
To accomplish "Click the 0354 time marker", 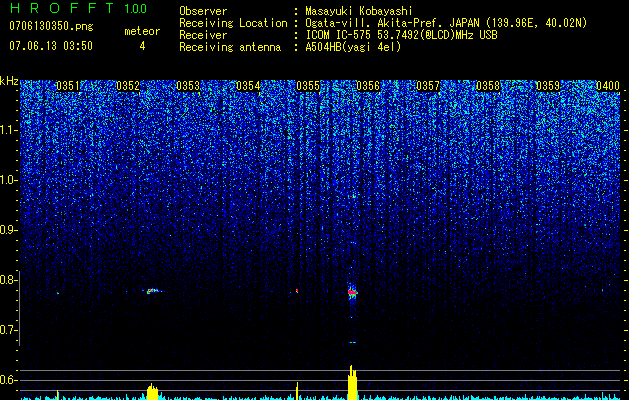I will [x=248, y=86].
